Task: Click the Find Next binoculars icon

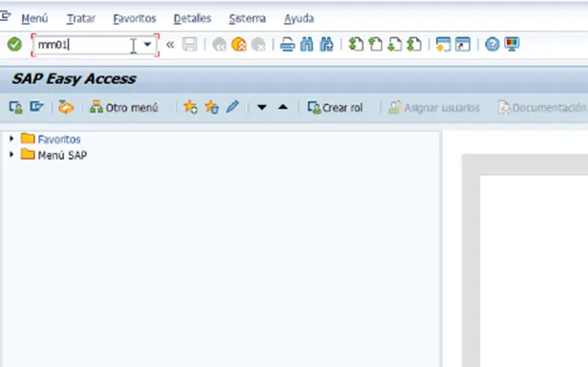Action: 326,44
